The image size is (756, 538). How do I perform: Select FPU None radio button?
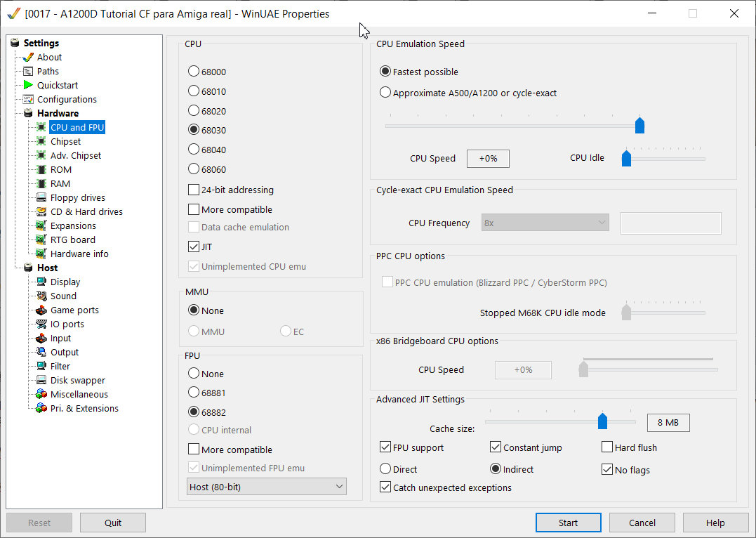[x=193, y=374]
